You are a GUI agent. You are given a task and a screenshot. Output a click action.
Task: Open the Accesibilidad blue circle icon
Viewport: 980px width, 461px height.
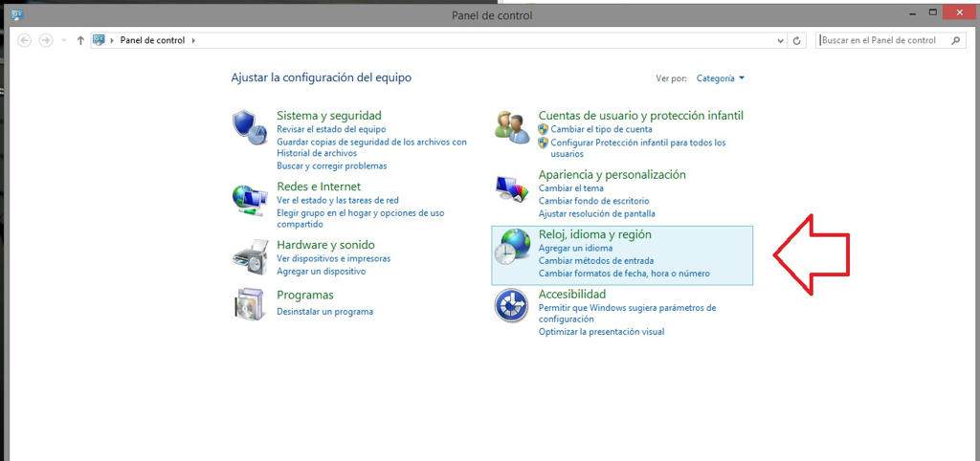511,305
